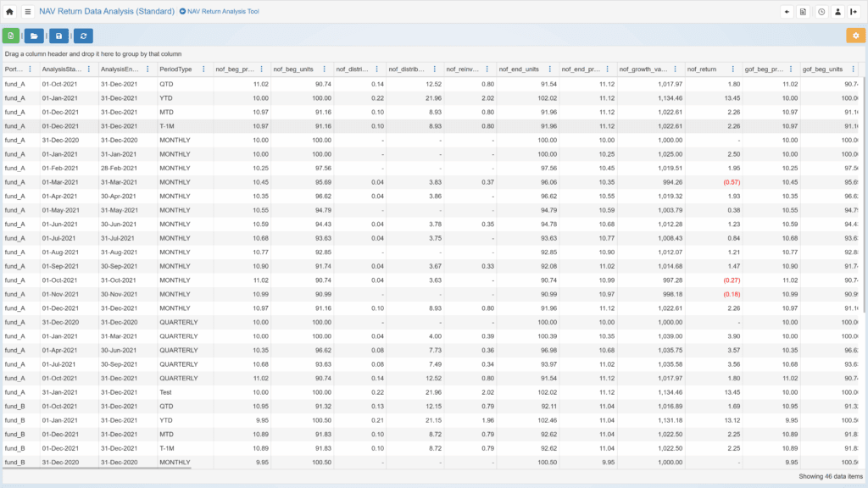Open the PeriodType column menu
This screenshot has height=488, width=868.
[203, 69]
